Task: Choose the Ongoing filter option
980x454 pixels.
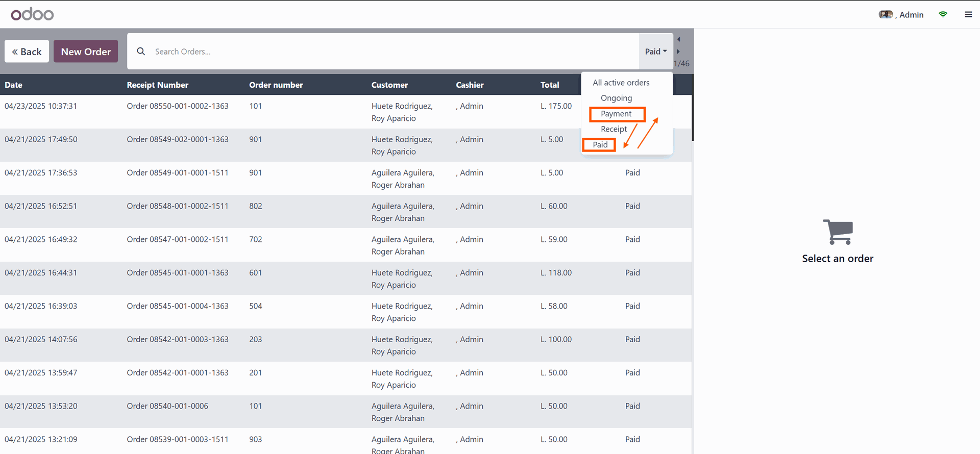Action: click(x=616, y=98)
